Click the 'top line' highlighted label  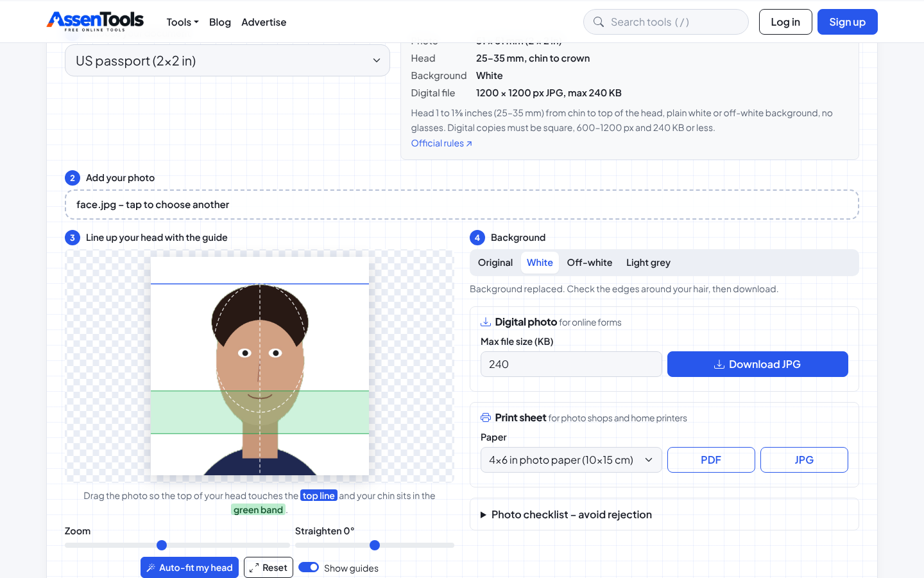click(x=319, y=496)
